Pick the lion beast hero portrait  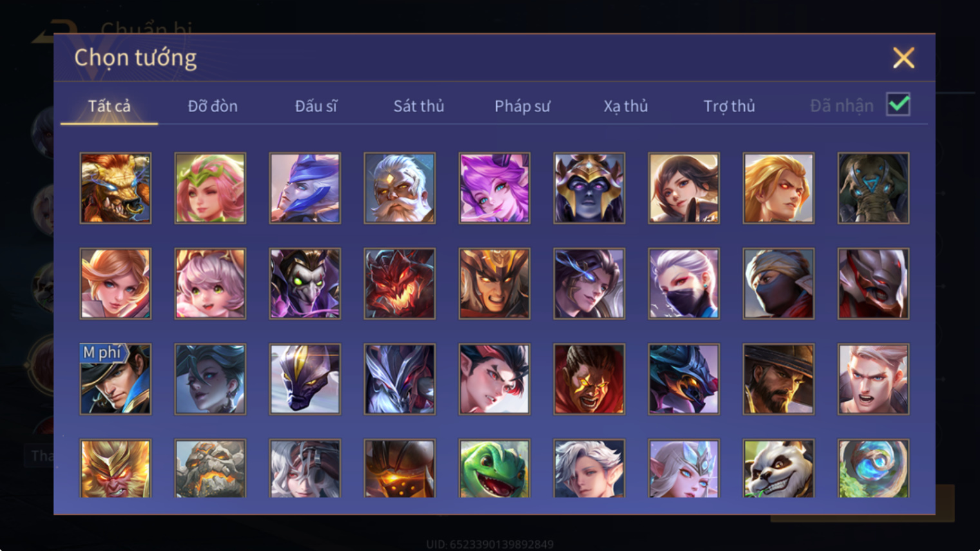[115, 188]
